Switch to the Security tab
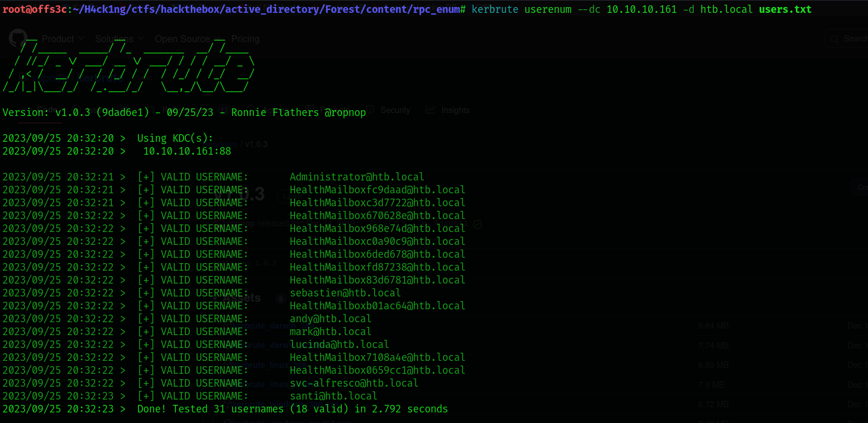Image resolution: width=868 pixels, height=423 pixels. [x=395, y=110]
